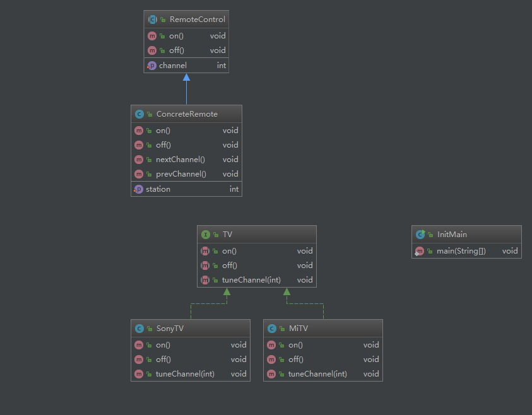Select tuneChannel(int) text in TV interface
Viewport: 532px width, 415px height.
(251, 280)
